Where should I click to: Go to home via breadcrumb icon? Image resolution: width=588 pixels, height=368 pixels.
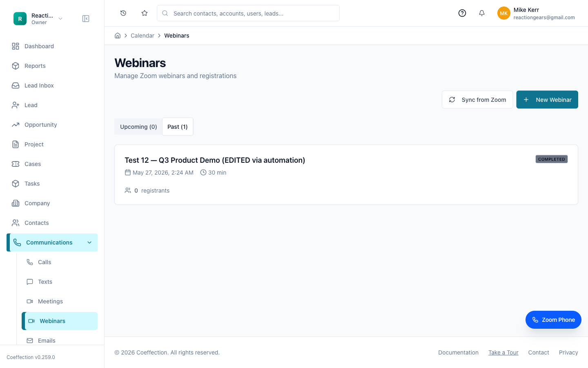[x=118, y=36]
